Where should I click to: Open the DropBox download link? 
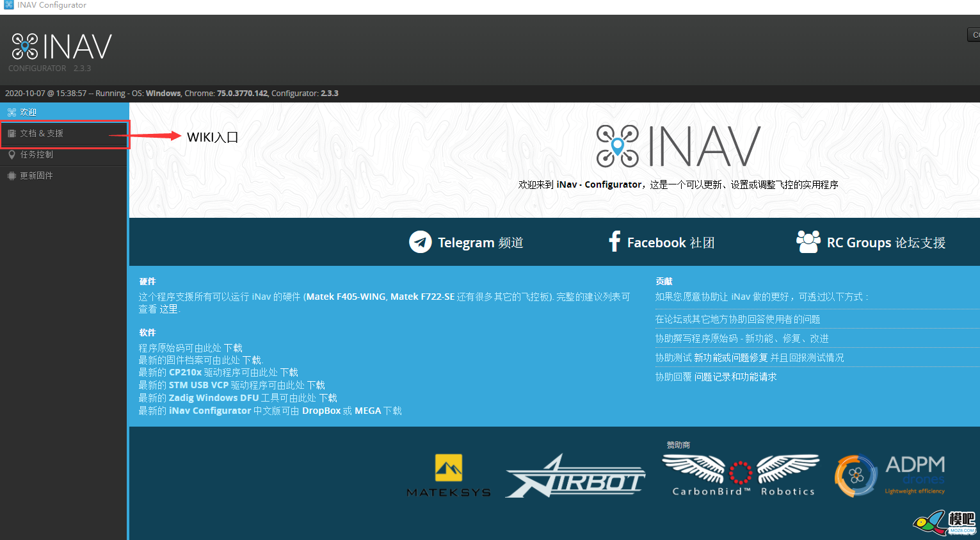click(x=321, y=411)
